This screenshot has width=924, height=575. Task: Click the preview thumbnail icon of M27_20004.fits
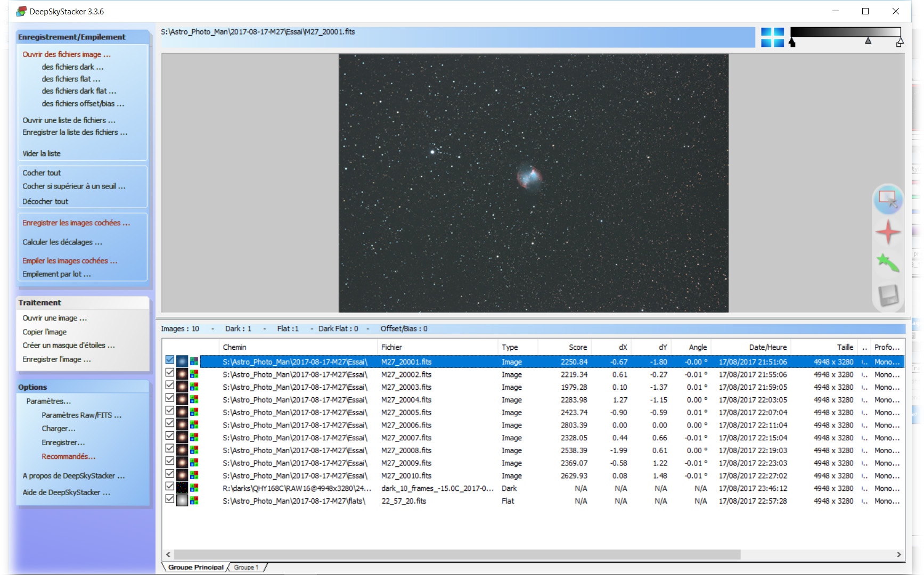[182, 400]
